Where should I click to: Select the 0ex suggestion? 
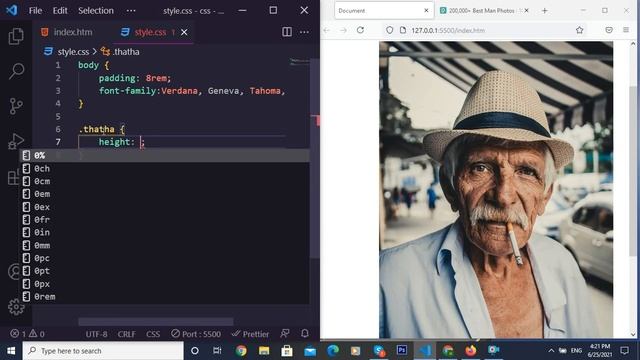point(165,207)
